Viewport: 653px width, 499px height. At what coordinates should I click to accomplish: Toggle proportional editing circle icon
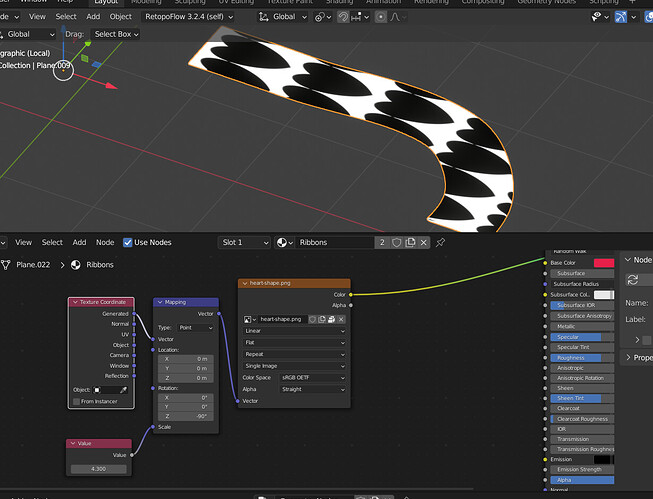[380, 17]
